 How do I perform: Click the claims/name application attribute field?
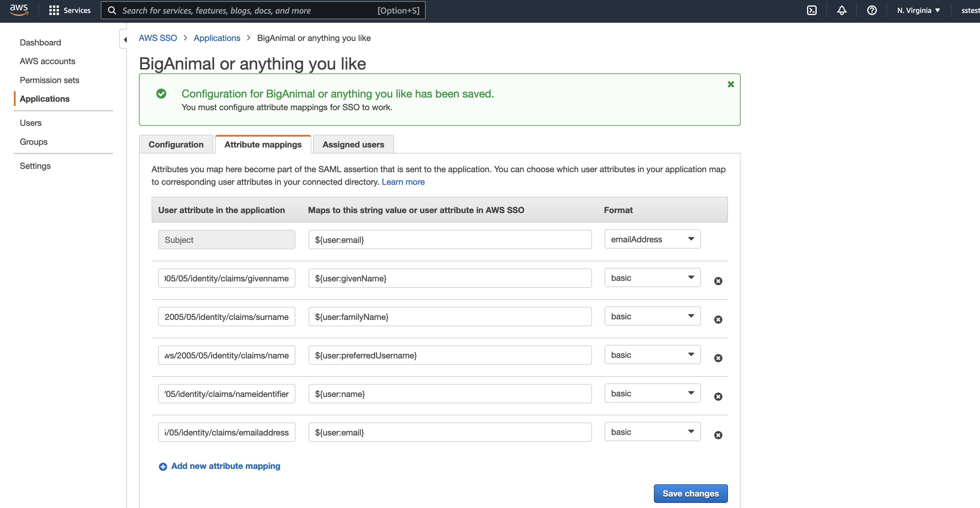coord(227,355)
